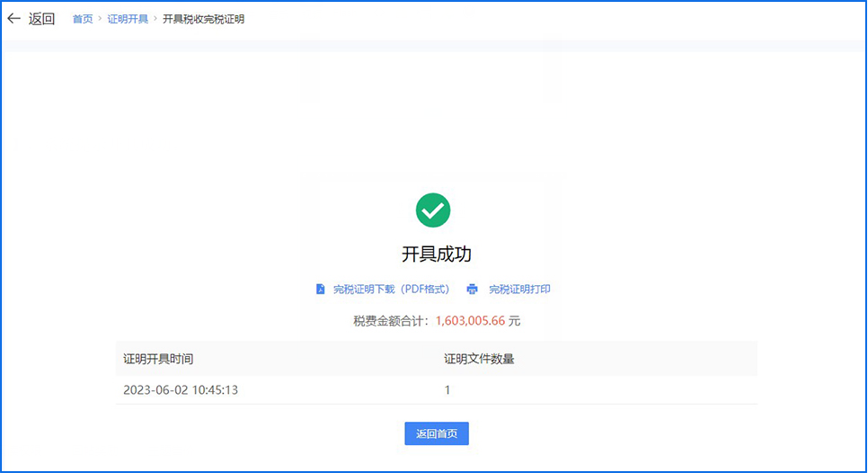Click the file count cell showing 1

point(447,390)
